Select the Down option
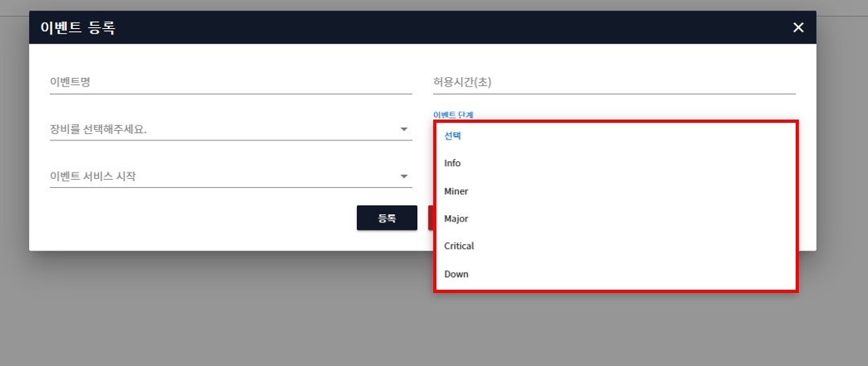Screen dimensions: 868x366 pyautogui.click(x=456, y=274)
